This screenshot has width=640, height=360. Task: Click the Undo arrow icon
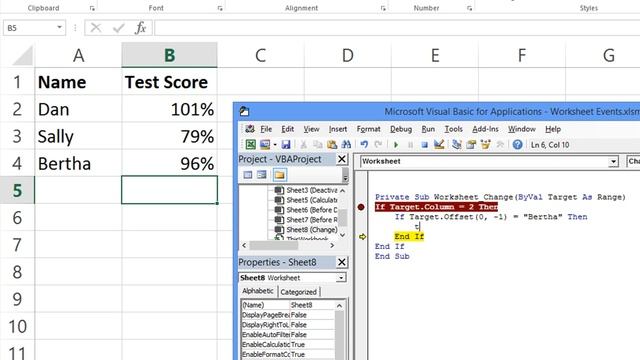364,144
